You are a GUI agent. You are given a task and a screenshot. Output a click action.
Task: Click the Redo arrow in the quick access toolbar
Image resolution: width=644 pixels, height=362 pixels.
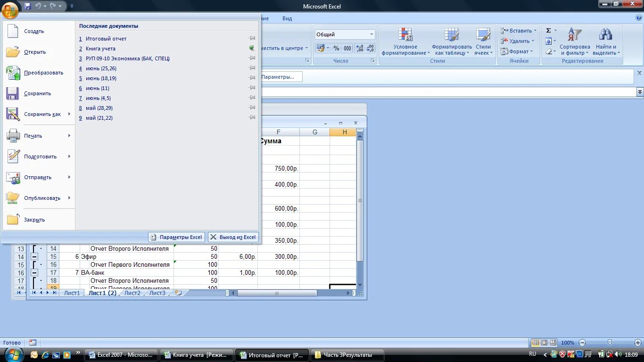[x=52, y=6]
